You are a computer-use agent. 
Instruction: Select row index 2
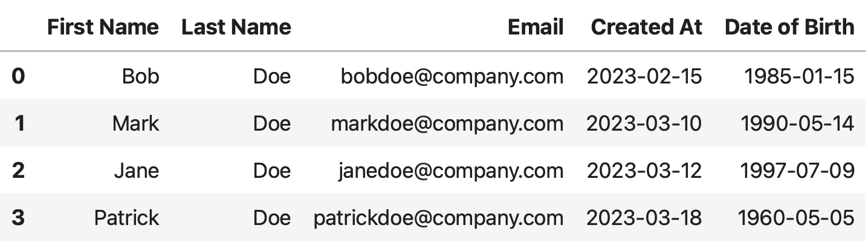19,171
